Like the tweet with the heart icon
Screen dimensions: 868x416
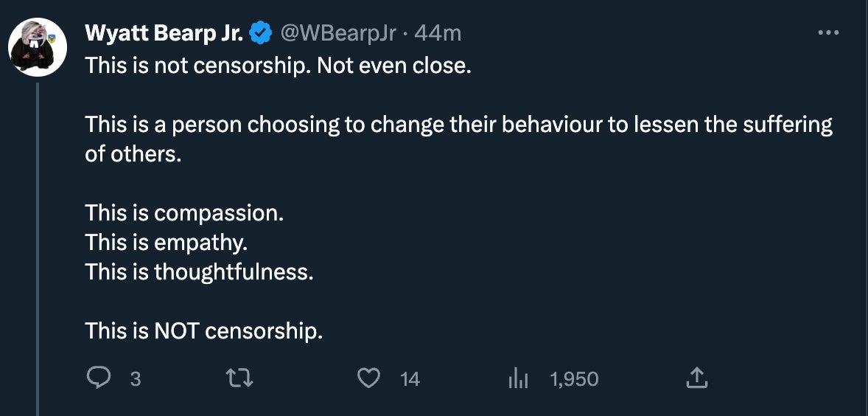click(368, 378)
